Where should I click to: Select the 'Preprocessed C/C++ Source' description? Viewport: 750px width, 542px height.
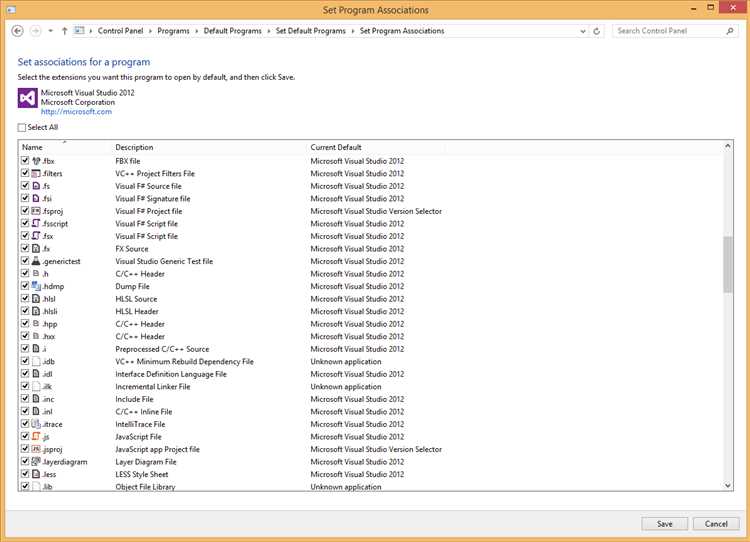[162, 349]
